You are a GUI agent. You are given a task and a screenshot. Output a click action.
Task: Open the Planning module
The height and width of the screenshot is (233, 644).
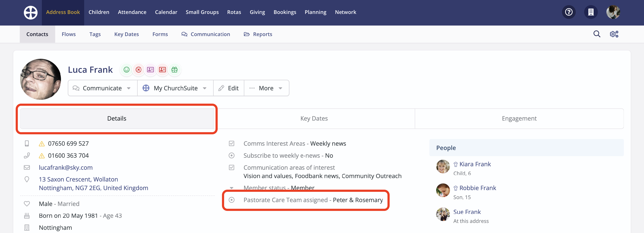pos(316,12)
